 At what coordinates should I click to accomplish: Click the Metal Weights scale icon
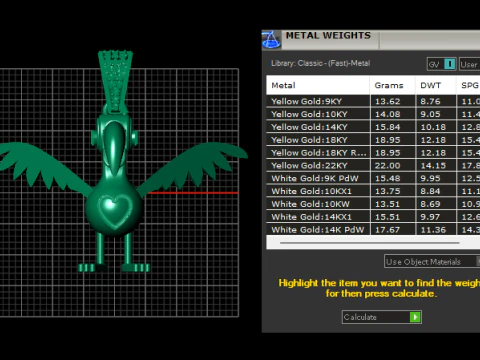271,40
